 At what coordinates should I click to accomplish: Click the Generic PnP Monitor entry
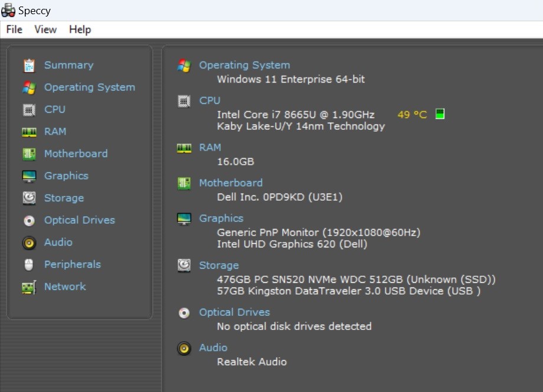point(319,233)
